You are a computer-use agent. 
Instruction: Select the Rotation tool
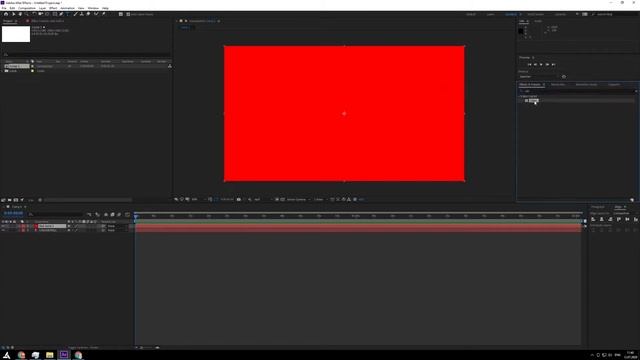pos(34,14)
